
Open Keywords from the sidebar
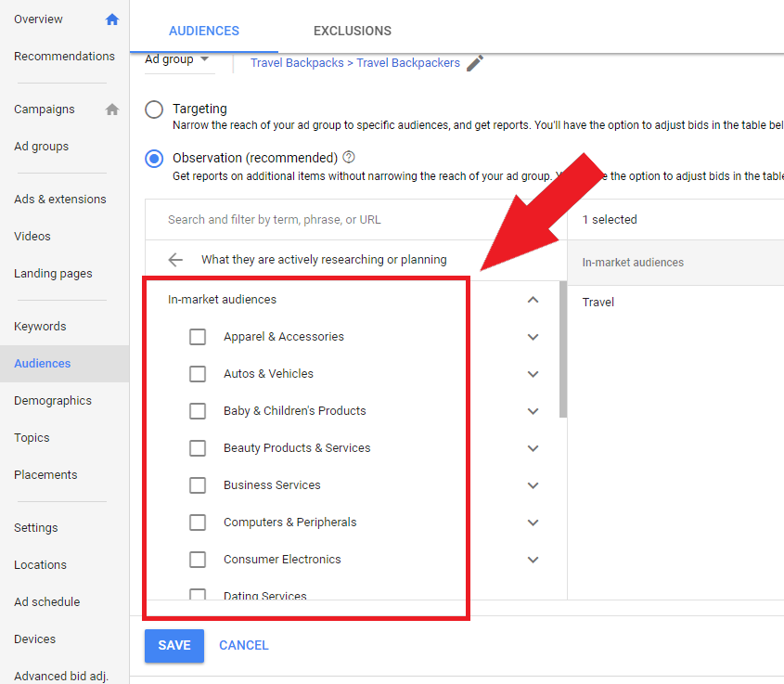(40, 326)
